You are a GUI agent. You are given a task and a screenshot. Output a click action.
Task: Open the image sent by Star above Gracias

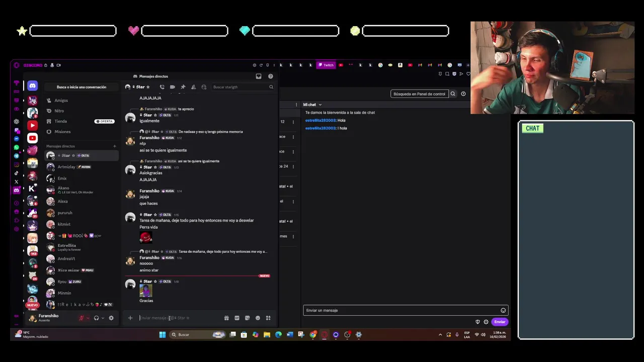coord(145,291)
